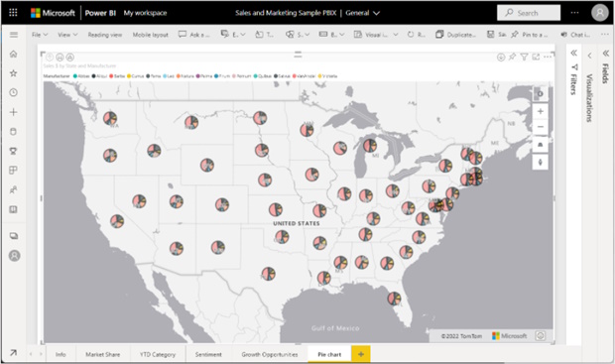Click Get data arrow at bottom left
This screenshot has width=615, height=364.
pos(13,353)
